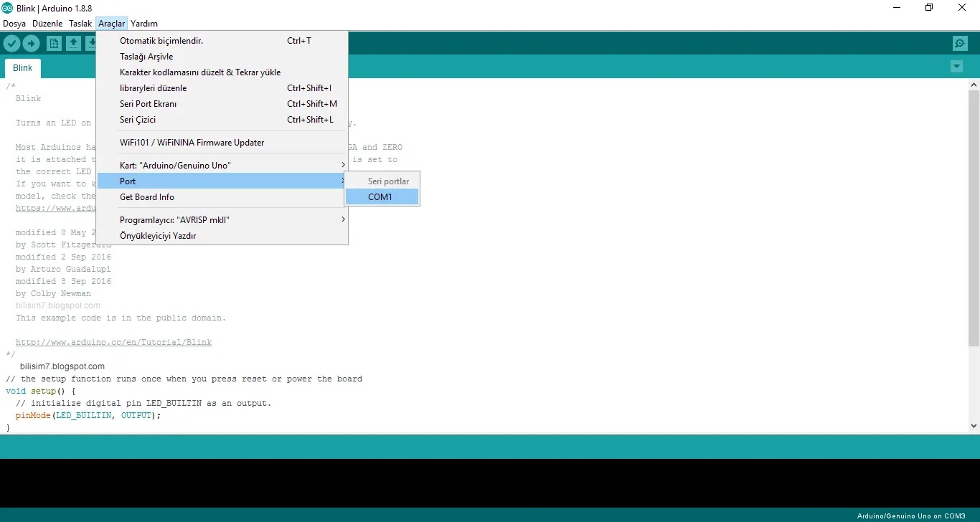Image resolution: width=980 pixels, height=522 pixels.
Task: Open a sketch with the Open icon
Action: (73, 44)
